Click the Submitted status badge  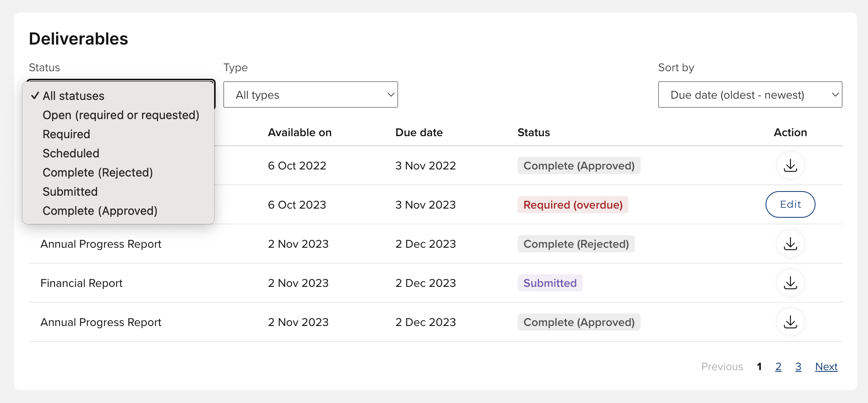(550, 283)
